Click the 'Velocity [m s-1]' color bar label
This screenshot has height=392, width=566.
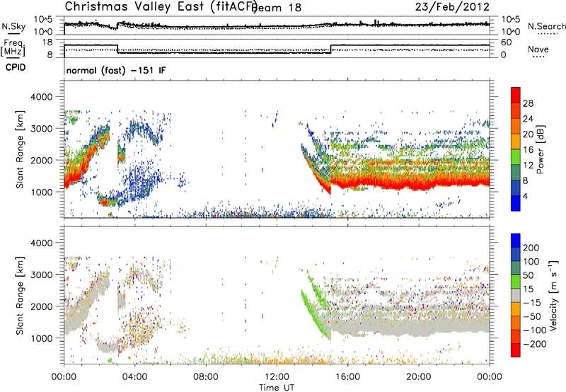coord(553,295)
